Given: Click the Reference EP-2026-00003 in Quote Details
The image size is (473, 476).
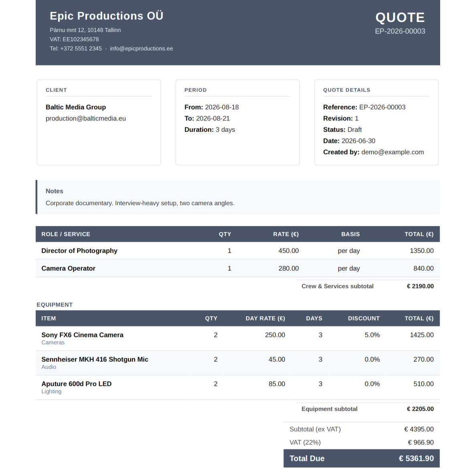Looking at the screenshot, I should tap(382, 107).
